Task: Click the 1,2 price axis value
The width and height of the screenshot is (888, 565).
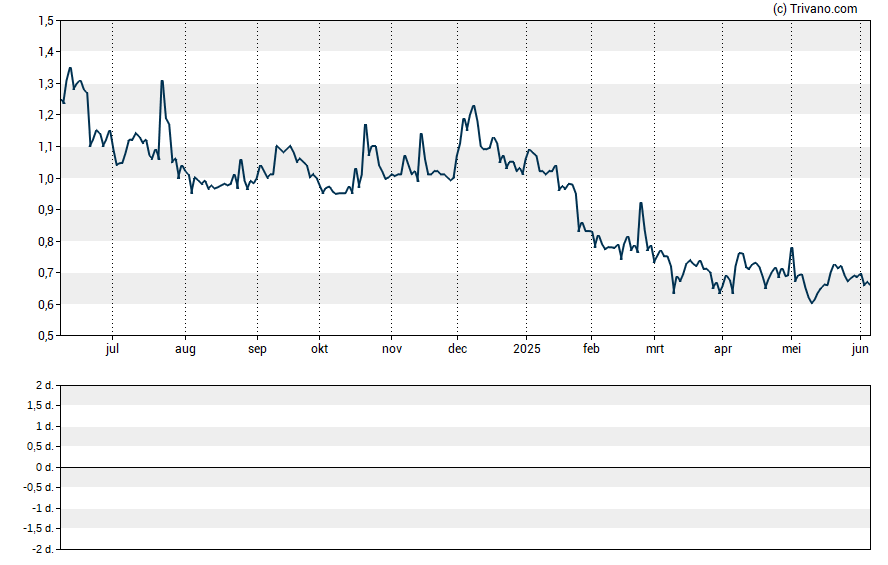Action: point(46,115)
